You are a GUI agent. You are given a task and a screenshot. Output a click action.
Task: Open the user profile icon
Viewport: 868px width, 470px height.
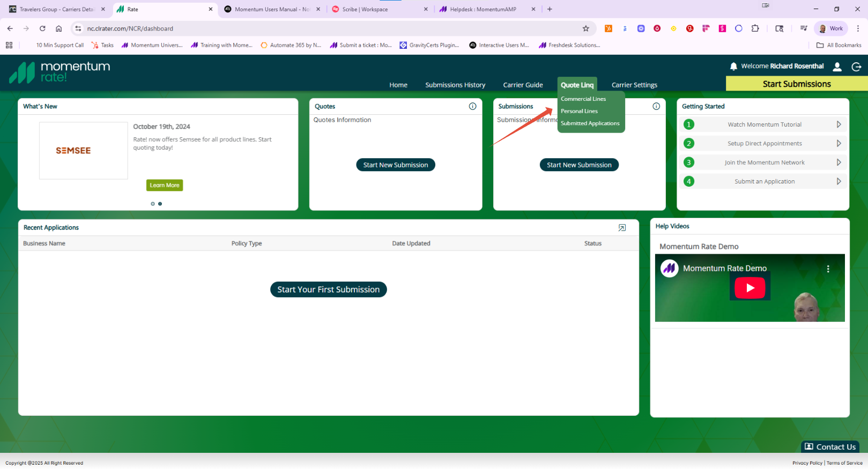[837, 67]
